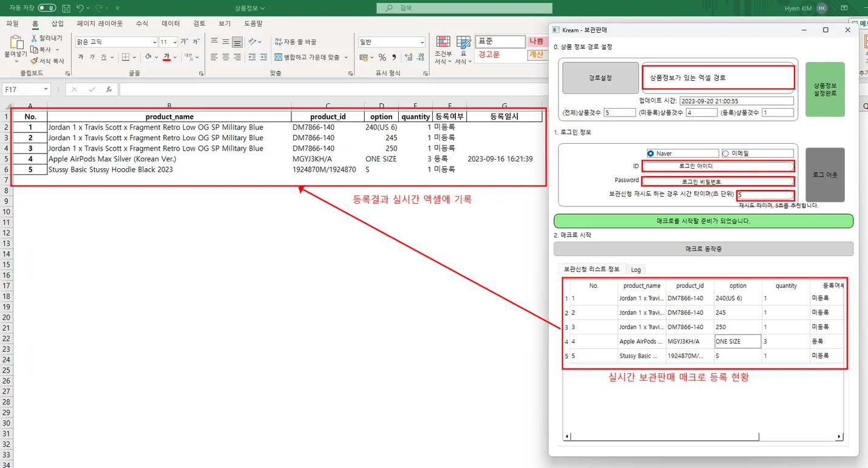Apply comma style number format
868x468 pixels.
coord(395,57)
